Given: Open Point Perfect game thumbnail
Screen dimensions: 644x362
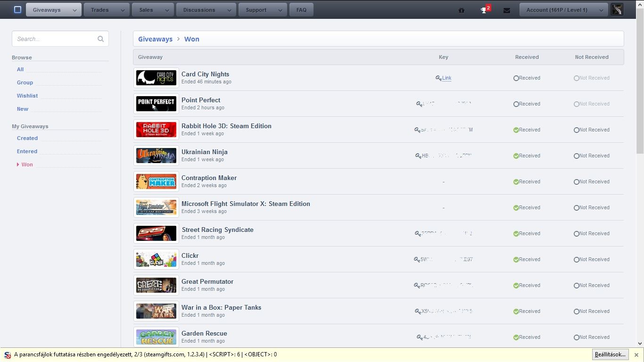Looking at the screenshot, I should click(x=156, y=104).
